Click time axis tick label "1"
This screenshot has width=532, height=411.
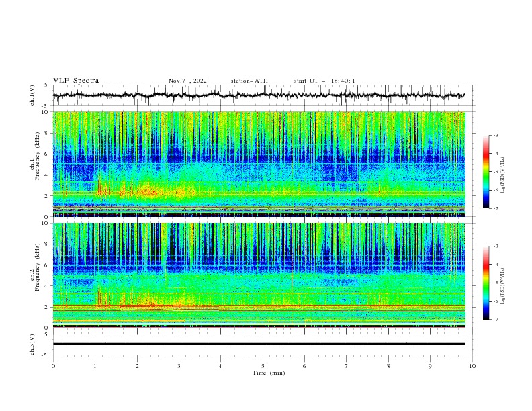(95, 366)
